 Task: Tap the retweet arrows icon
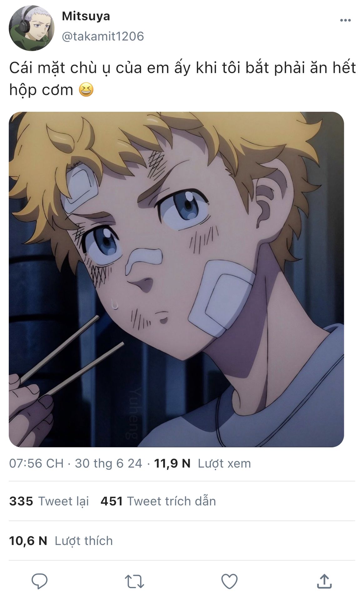click(134, 581)
